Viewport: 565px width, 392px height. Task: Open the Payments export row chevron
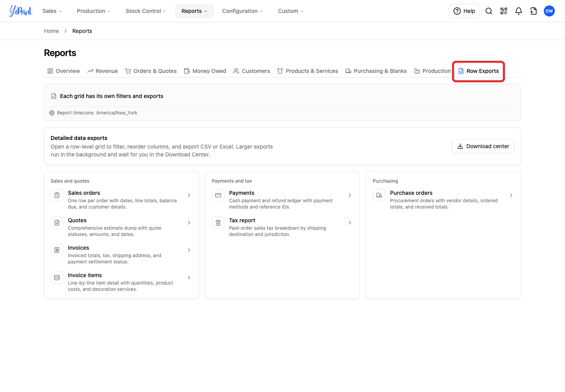pyautogui.click(x=350, y=195)
